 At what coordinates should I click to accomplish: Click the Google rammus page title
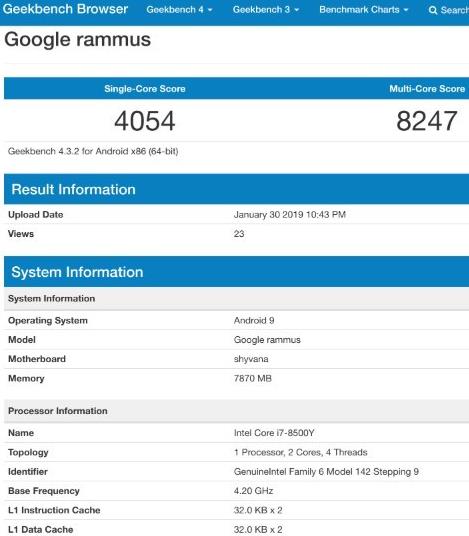pyautogui.click(x=77, y=39)
